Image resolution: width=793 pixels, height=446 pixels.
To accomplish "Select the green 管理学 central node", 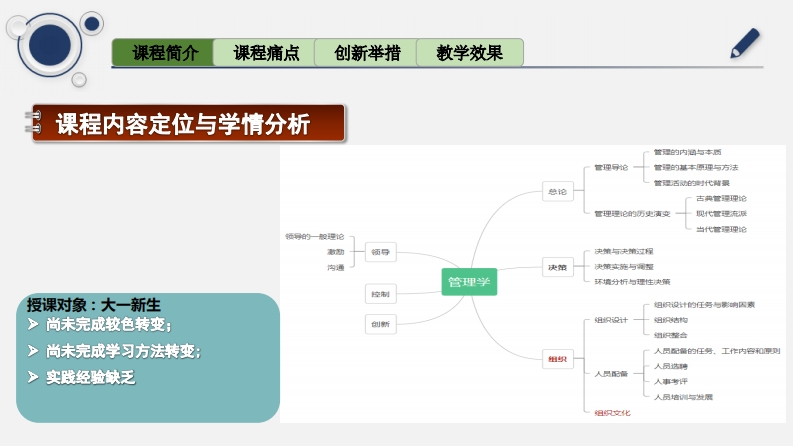I will tap(469, 281).
